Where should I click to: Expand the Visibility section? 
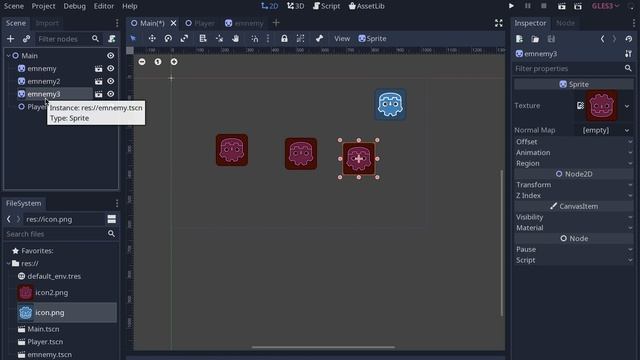pyautogui.click(x=573, y=217)
